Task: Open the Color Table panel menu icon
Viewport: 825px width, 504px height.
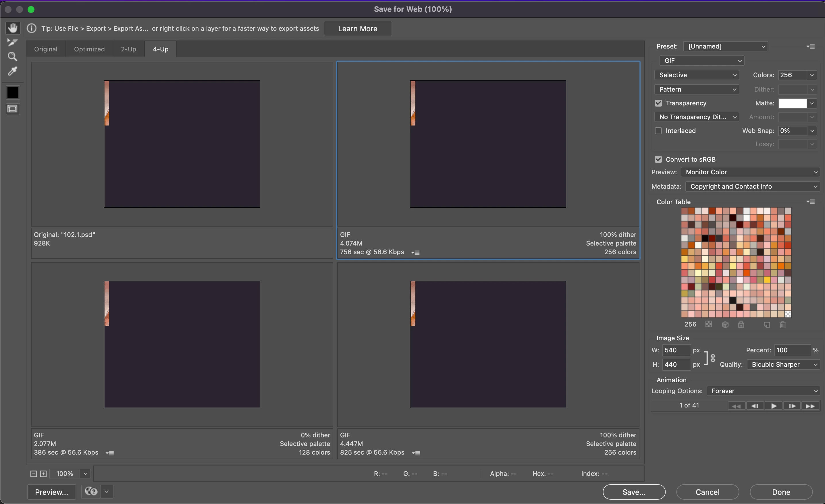Action: [811, 202]
